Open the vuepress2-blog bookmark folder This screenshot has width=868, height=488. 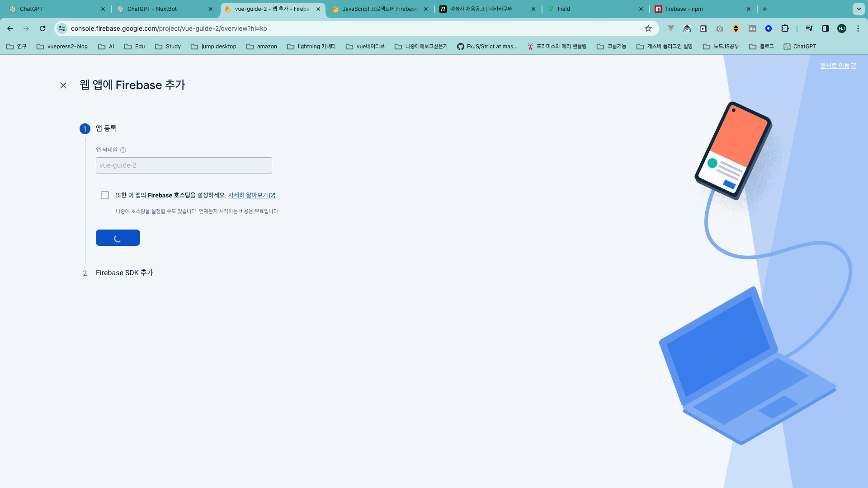pyautogui.click(x=62, y=47)
